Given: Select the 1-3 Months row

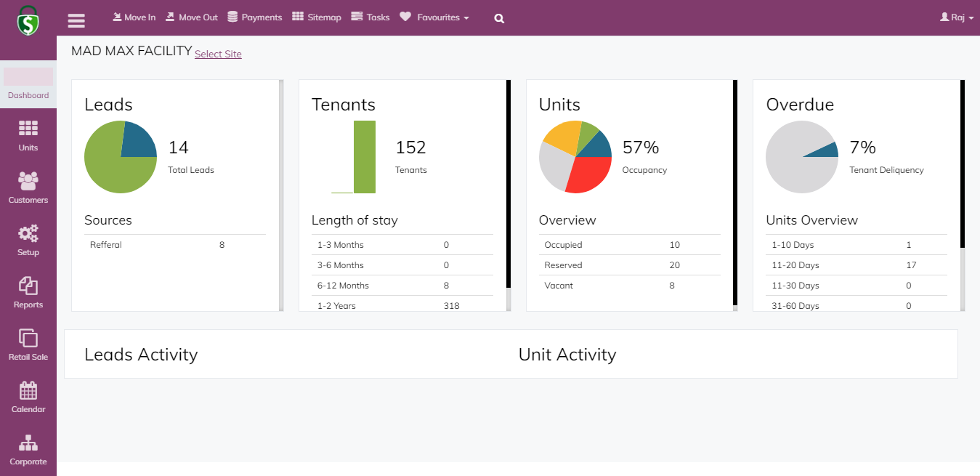Looking at the screenshot, I should click(x=402, y=245).
